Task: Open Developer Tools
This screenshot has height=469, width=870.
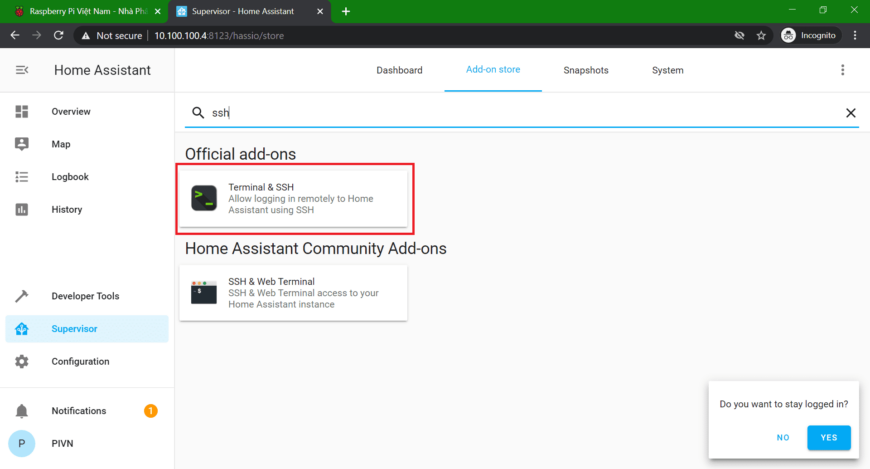Action: pyautogui.click(x=84, y=296)
